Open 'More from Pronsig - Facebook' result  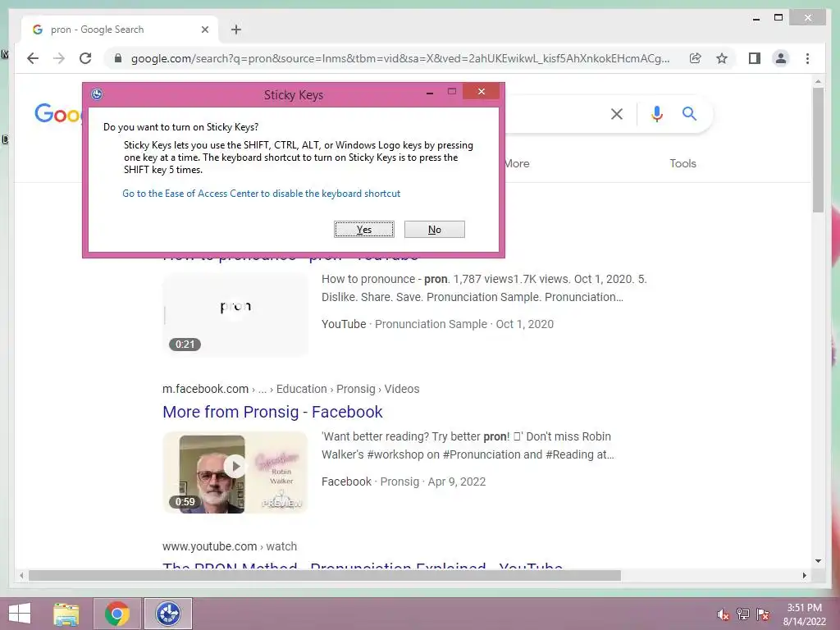tap(272, 412)
